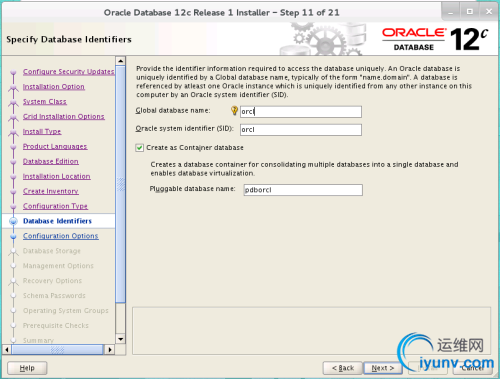Go to Product Languages step

pos(55,146)
